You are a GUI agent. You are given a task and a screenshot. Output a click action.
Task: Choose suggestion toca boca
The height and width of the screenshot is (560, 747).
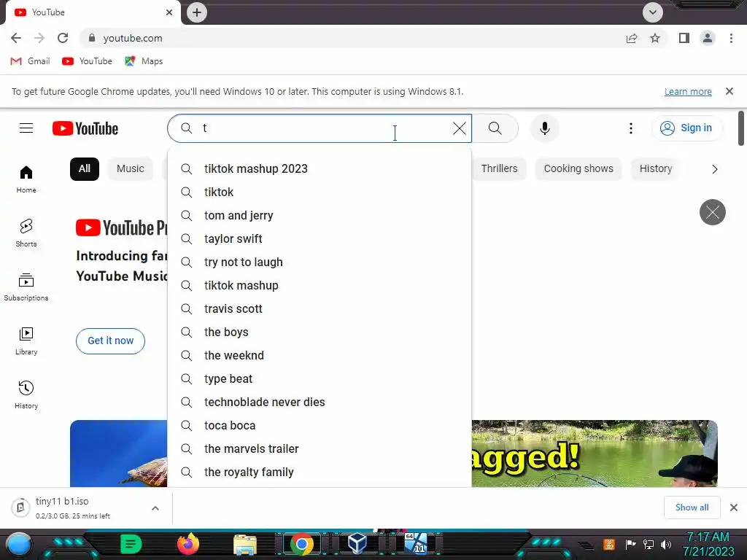[x=320, y=426]
